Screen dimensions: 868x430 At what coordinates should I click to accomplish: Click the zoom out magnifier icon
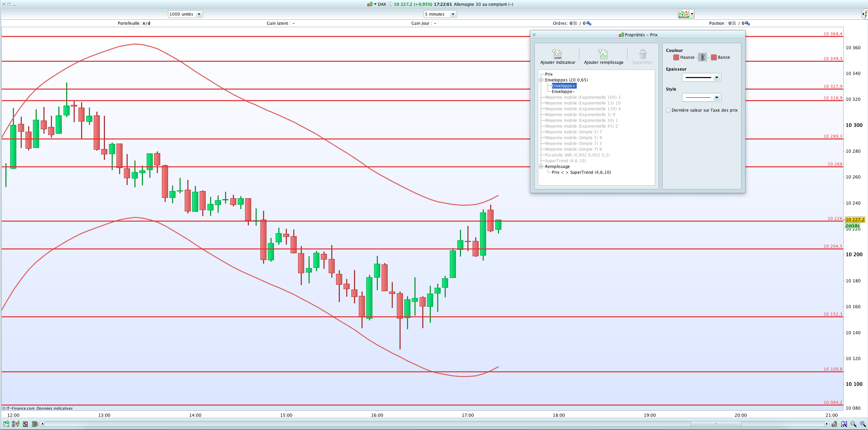click(853, 424)
